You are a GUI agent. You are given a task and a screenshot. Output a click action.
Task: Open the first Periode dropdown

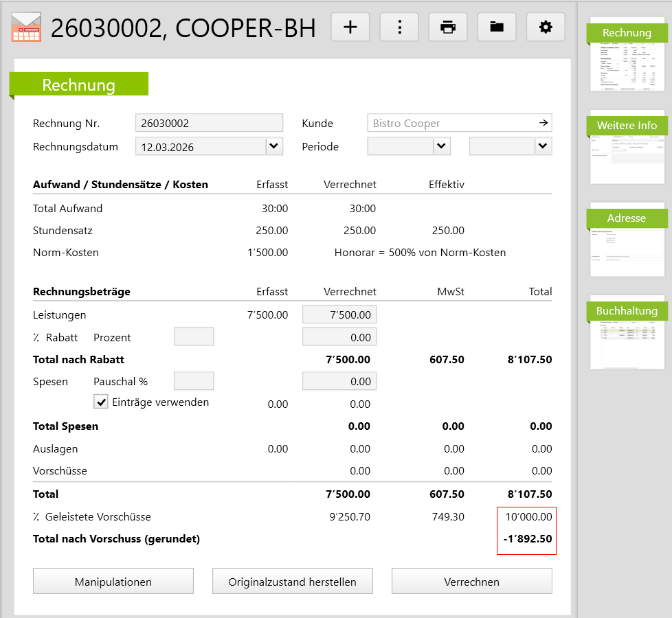click(x=441, y=146)
